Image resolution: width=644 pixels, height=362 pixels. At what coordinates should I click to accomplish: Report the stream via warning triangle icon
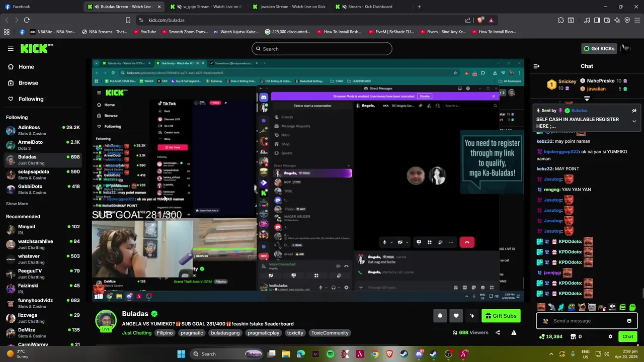pyautogui.click(x=514, y=332)
